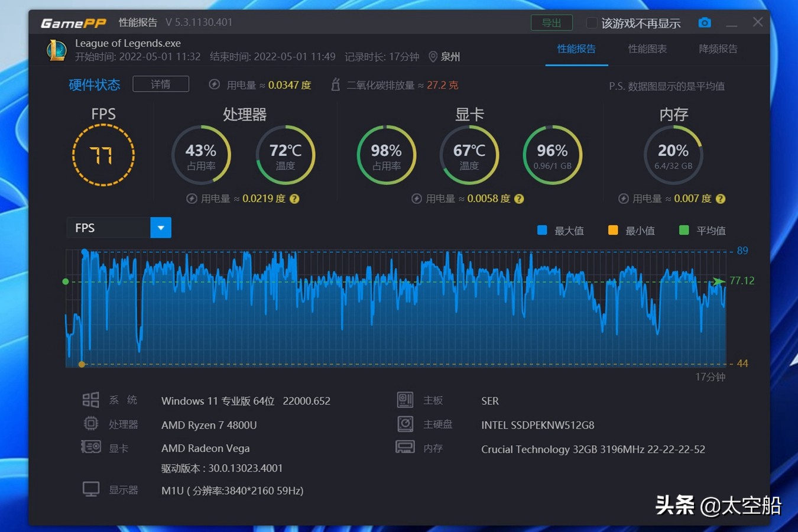Click the VRAM 96% 0.96/1 GB gauge
798x532 pixels.
tap(553, 155)
